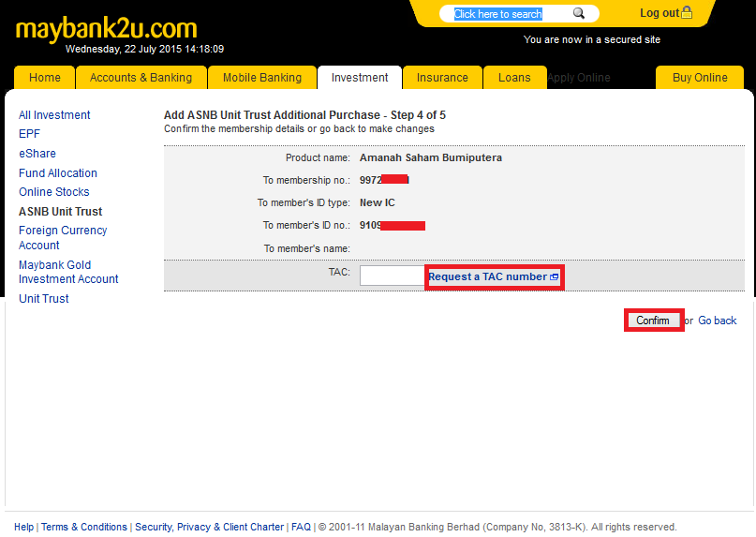Image resolution: width=756 pixels, height=537 pixels.
Task: Open the EPF sidebar link
Action: tap(29, 134)
